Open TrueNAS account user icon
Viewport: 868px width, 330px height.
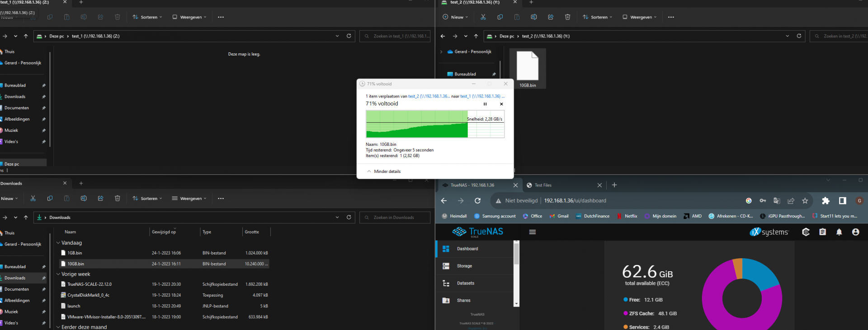[855, 232]
